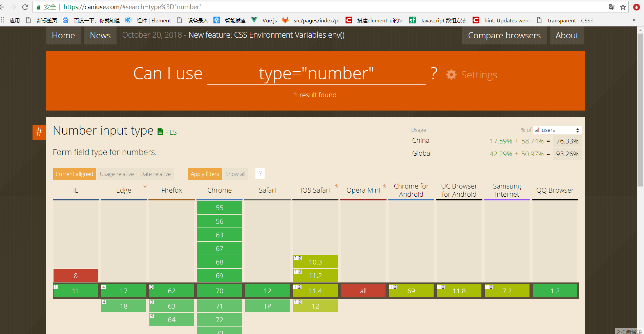Open the 设备录入 bookmark
Viewport: 644px width, 334px height.
tap(193, 20)
